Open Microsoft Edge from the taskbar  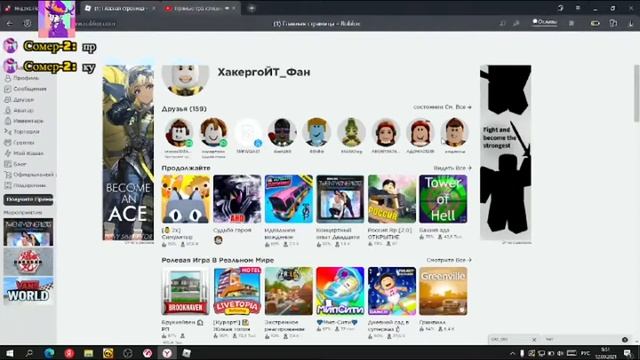49,353
